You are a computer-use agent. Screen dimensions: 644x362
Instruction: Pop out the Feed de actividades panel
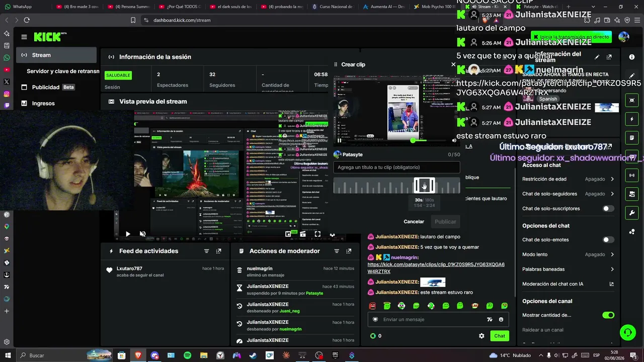[219, 251]
